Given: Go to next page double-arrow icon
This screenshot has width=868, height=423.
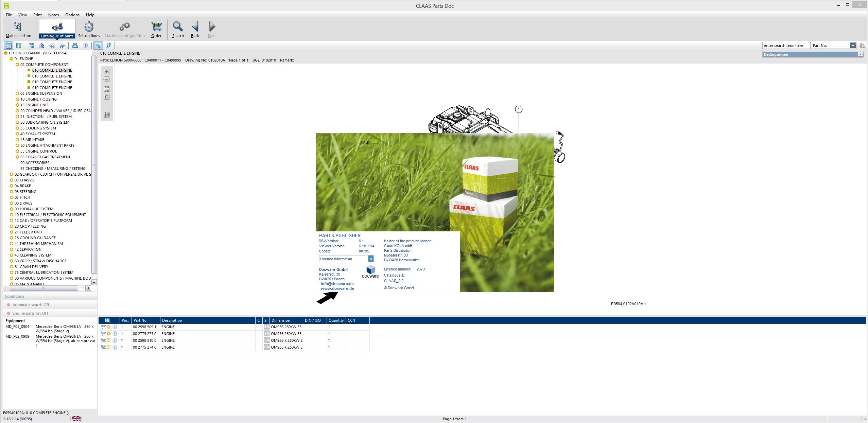Looking at the screenshot, I should (62, 46).
